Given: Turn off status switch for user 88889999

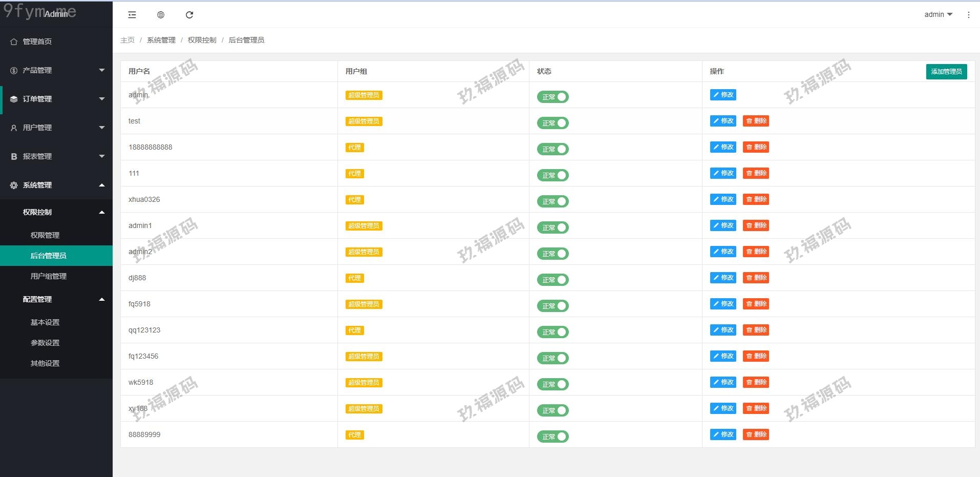Looking at the screenshot, I should tap(552, 437).
